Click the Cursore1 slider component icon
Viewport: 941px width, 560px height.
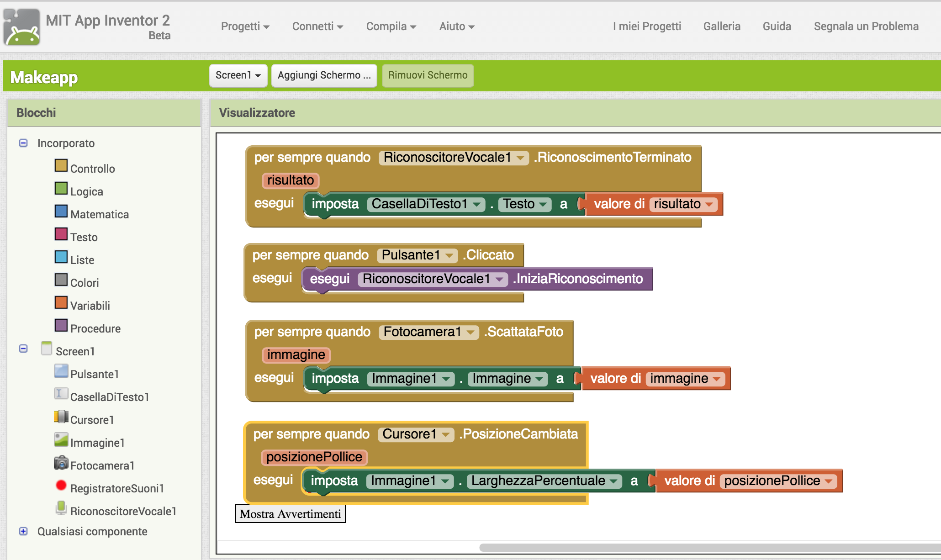61,417
